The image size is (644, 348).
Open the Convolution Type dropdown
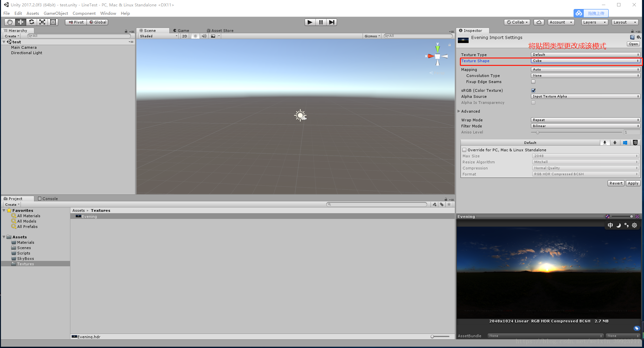(585, 76)
